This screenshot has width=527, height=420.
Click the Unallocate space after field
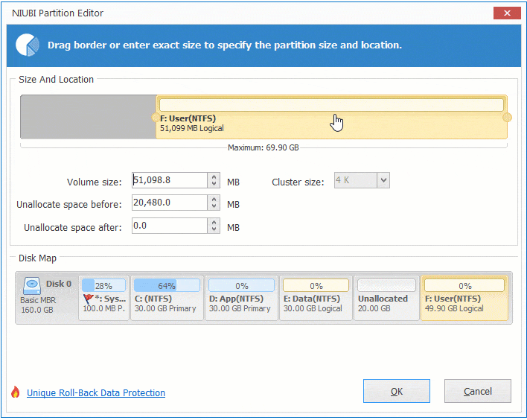click(x=169, y=226)
